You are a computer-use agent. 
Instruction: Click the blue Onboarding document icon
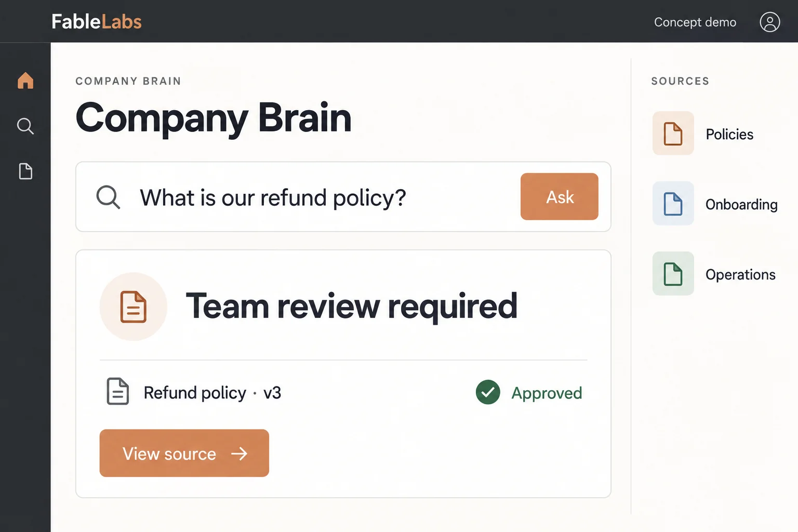click(673, 204)
